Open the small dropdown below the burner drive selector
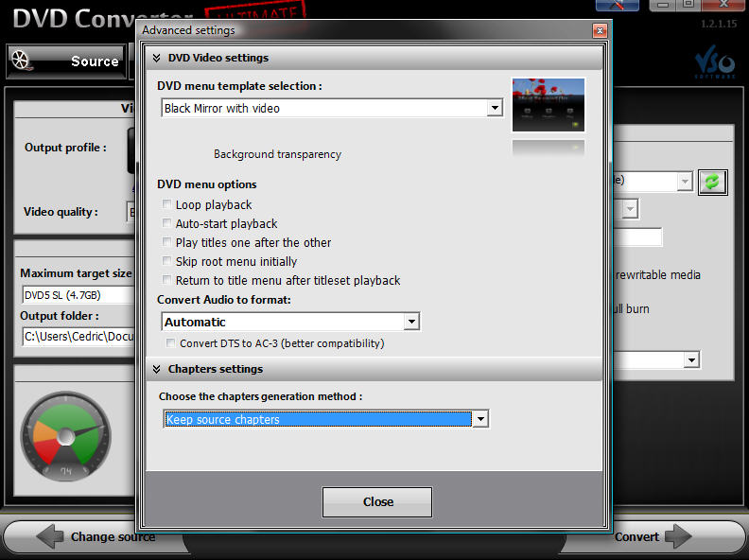This screenshot has width=749, height=560. [x=630, y=209]
